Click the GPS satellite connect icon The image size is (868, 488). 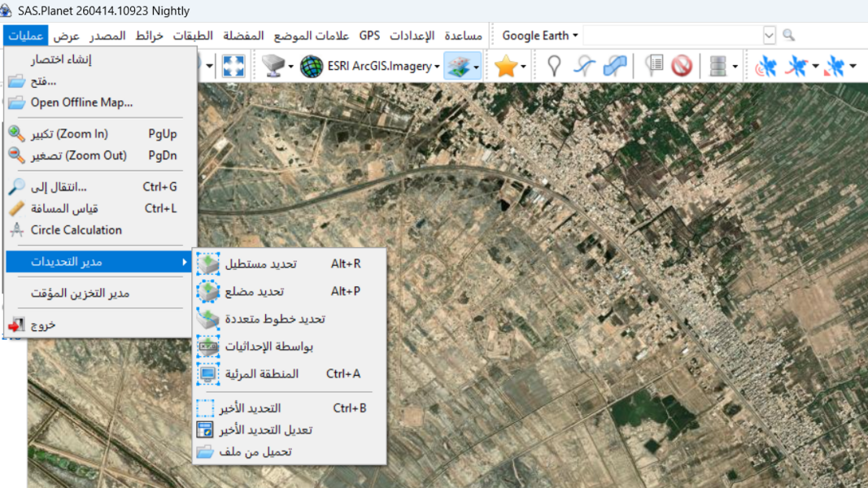coord(765,66)
